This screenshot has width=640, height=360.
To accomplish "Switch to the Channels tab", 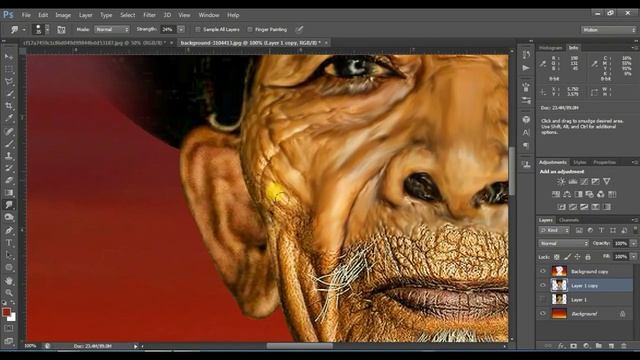I will [569, 220].
